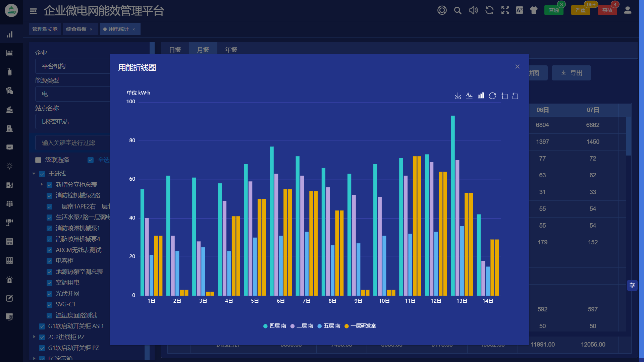Open the 综合看板 page tab

point(76,29)
